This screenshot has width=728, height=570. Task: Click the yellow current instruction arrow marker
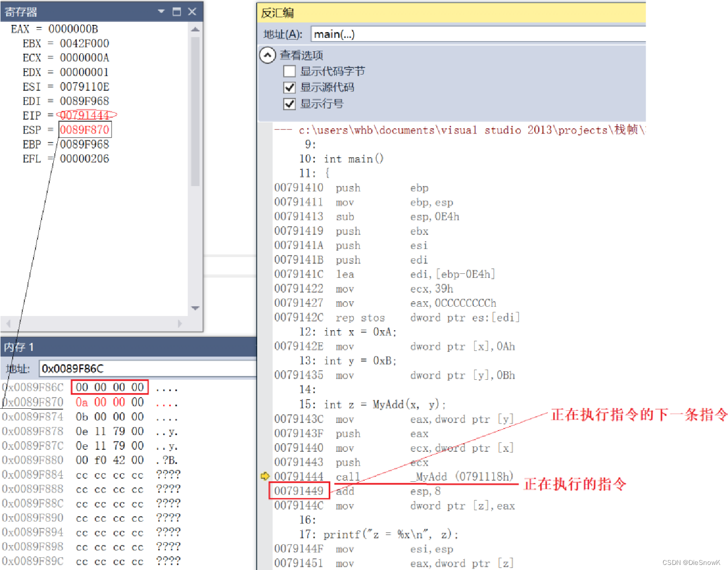[x=265, y=476]
